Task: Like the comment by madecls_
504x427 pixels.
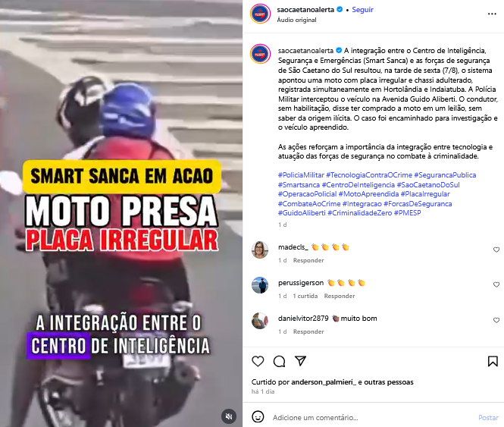Action: [496, 250]
